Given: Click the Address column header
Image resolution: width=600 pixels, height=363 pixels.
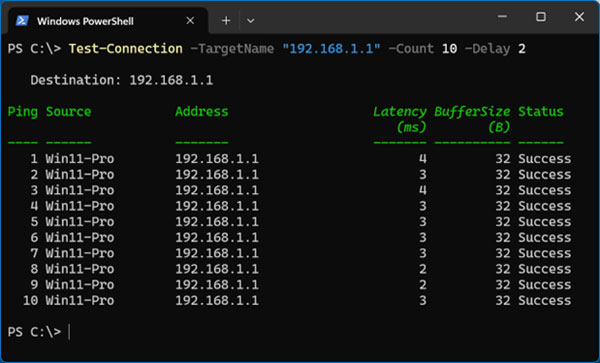Looking at the screenshot, I should [x=202, y=112].
